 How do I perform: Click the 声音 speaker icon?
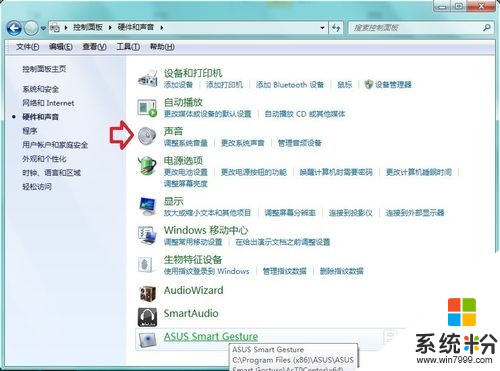(x=147, y=136)
